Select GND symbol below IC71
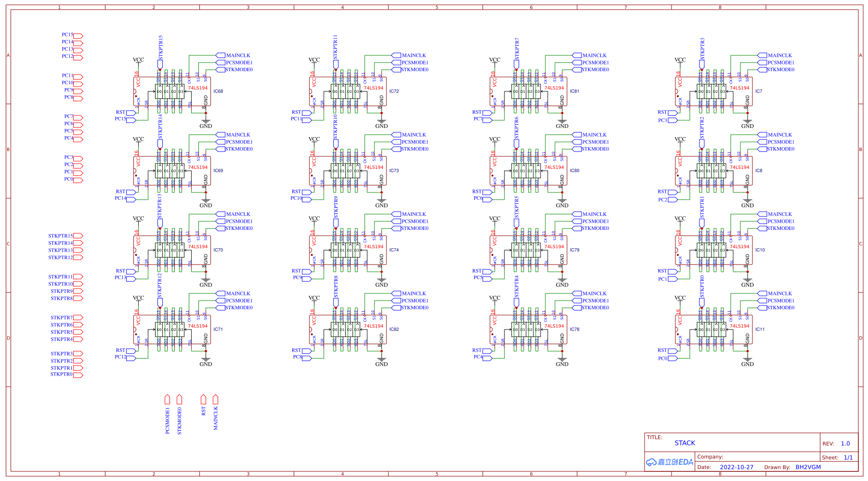Screen dimensions: 868x481 [206, 362]
